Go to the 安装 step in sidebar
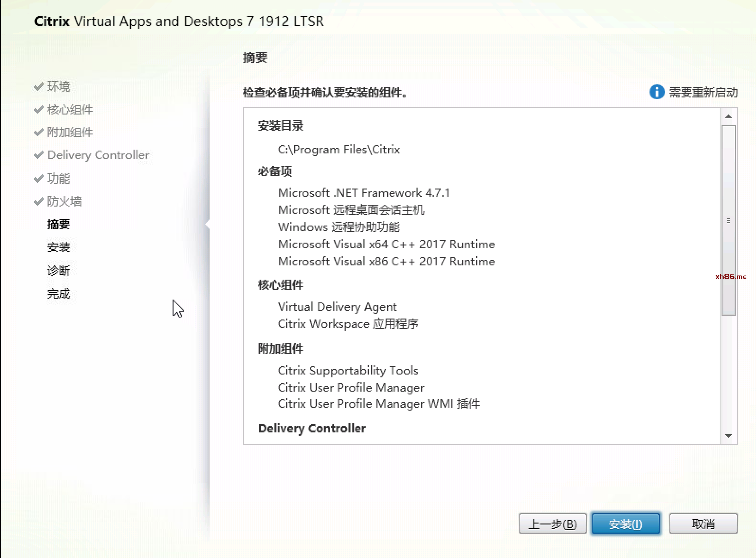 pos(59,247)
